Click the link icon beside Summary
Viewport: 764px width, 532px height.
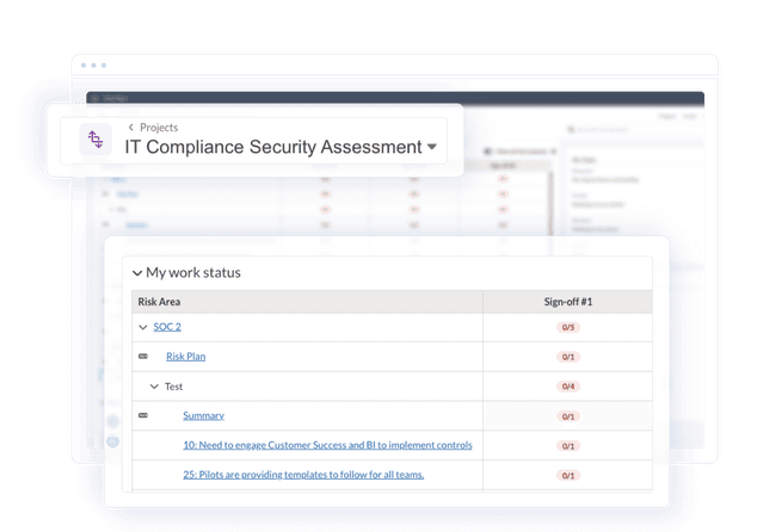point(143,416)
